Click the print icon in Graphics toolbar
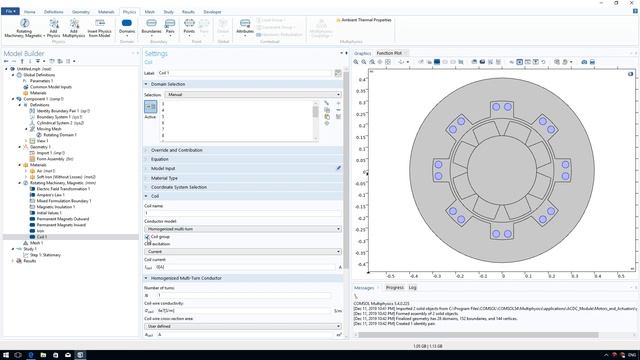The height and width of the screenshot is (360, 640). [592, 62]
